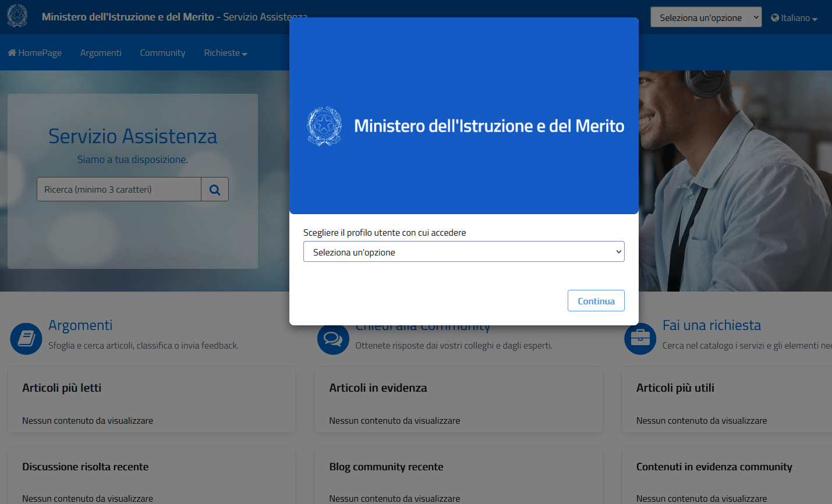Open the user profile selection dropdown
The height and width of the screenshot is (504, 832).
[463, 252]
